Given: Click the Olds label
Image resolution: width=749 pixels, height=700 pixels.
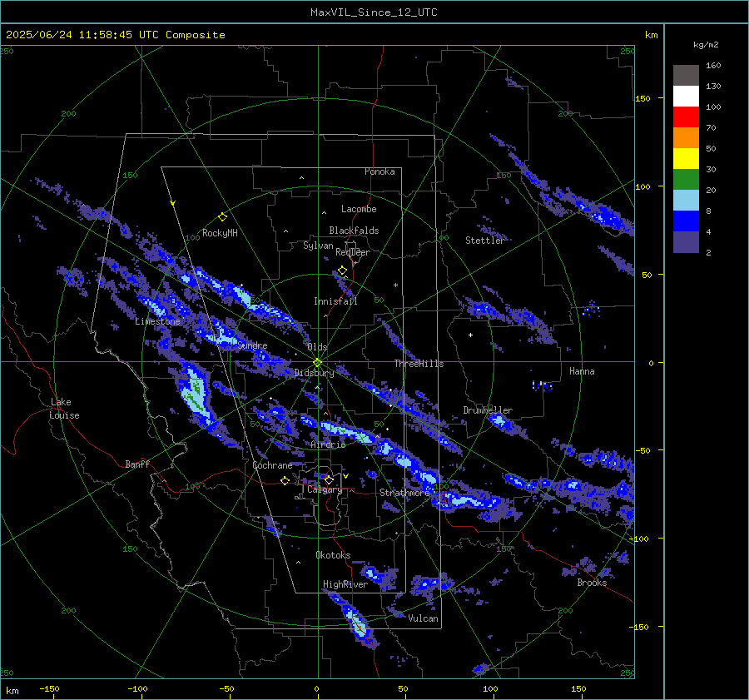Looking at the screenshot, I should [317, 347].
